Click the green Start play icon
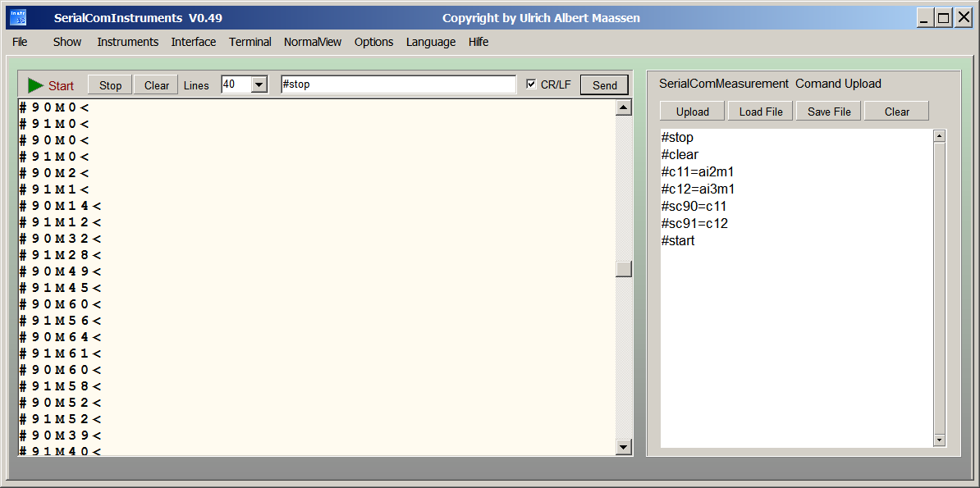 tap(35, 85)
